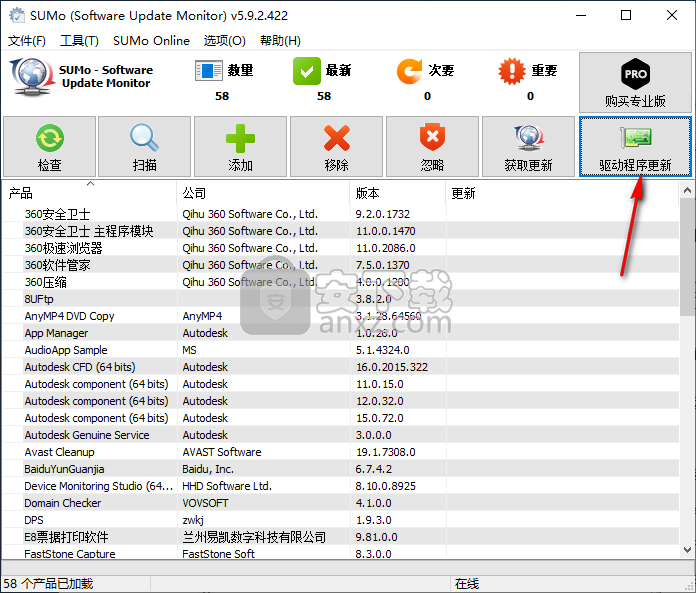Click the green checkmark 最新 icon
Viewport: 696px width, 593px height.
pos(307,71)
